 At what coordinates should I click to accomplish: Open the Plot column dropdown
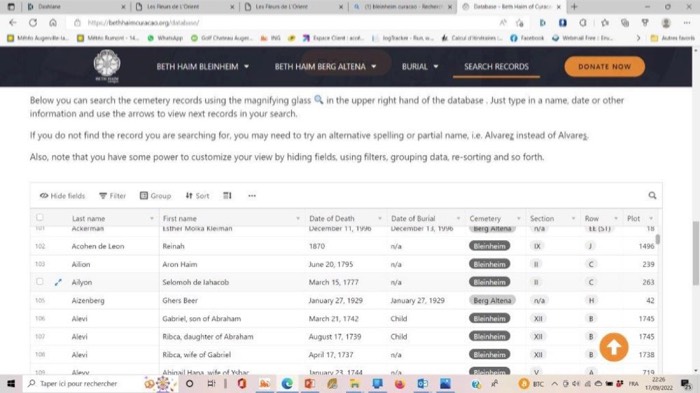coord(651,218)
